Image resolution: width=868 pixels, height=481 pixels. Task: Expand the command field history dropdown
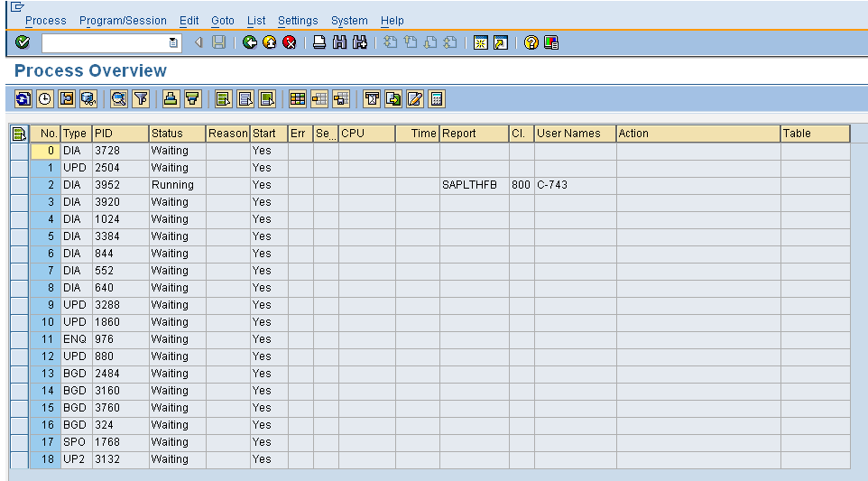(x=173, y=42)
